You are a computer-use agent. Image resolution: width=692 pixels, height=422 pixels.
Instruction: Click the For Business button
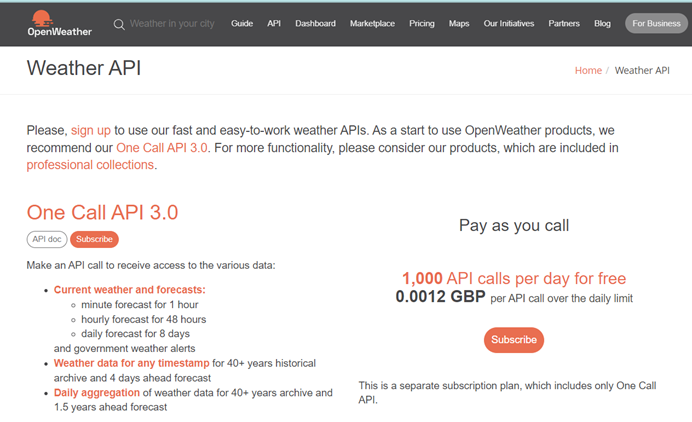(x=656, y=23)
